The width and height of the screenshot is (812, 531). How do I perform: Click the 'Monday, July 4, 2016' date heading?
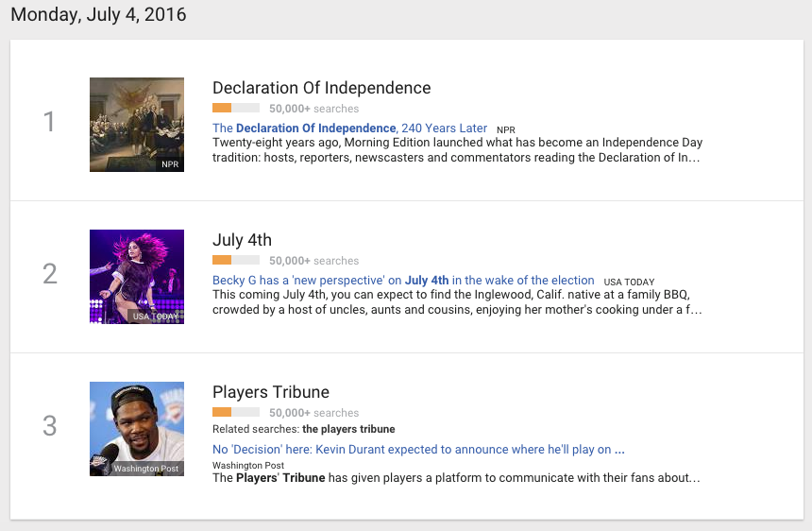tap(98, 15)
